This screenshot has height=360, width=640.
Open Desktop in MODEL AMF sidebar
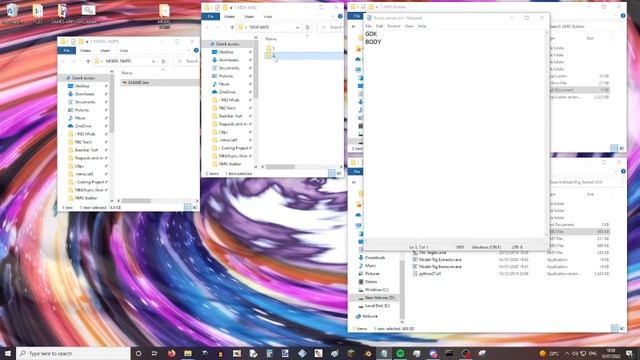(82, 86)
